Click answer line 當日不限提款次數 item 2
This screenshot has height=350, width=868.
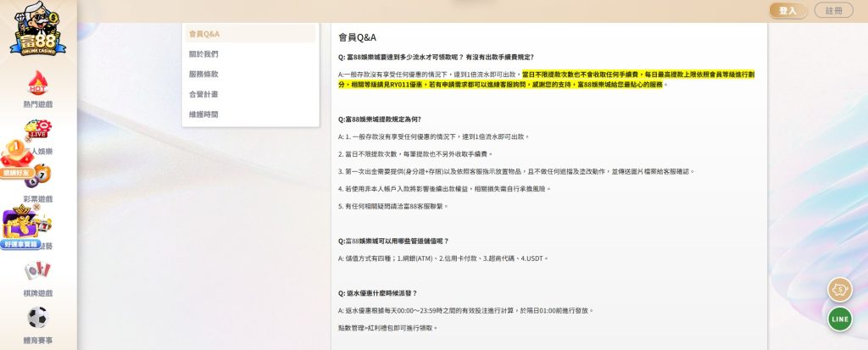[415, 154]
